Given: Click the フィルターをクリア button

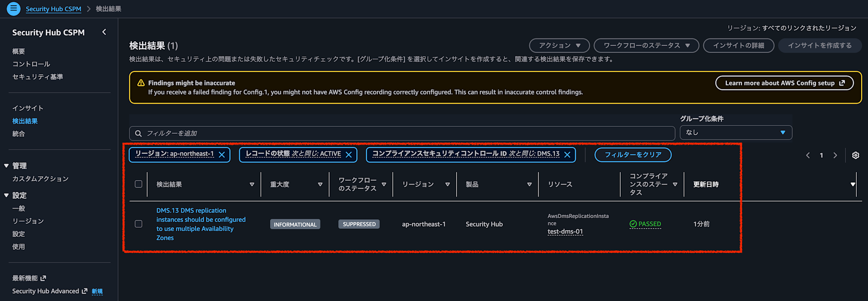Looking at the screenshot, I should tap(633, 155).
